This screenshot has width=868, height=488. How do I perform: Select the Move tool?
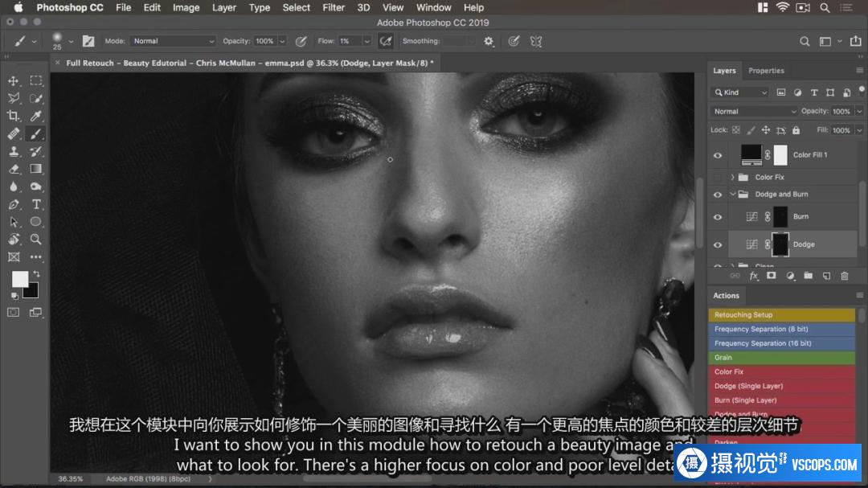pos(14,81)
